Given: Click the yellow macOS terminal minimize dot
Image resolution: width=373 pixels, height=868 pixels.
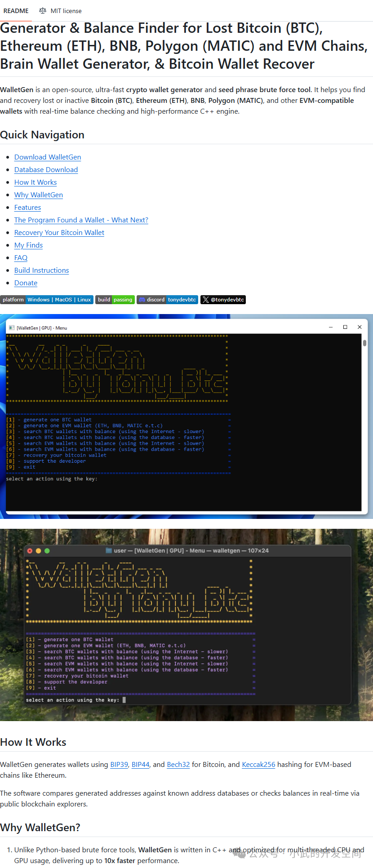Looking at the screenshot, I should pos(38,551).
